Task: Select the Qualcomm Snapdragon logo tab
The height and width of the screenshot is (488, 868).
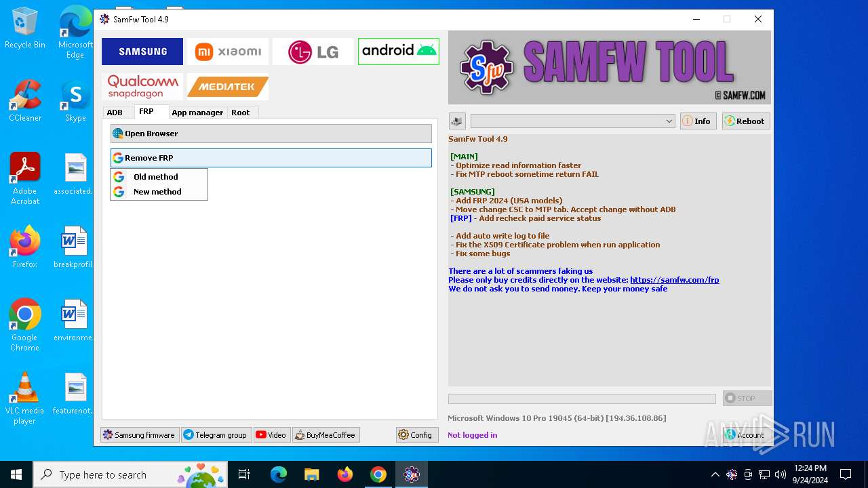Action: point(142,87)
